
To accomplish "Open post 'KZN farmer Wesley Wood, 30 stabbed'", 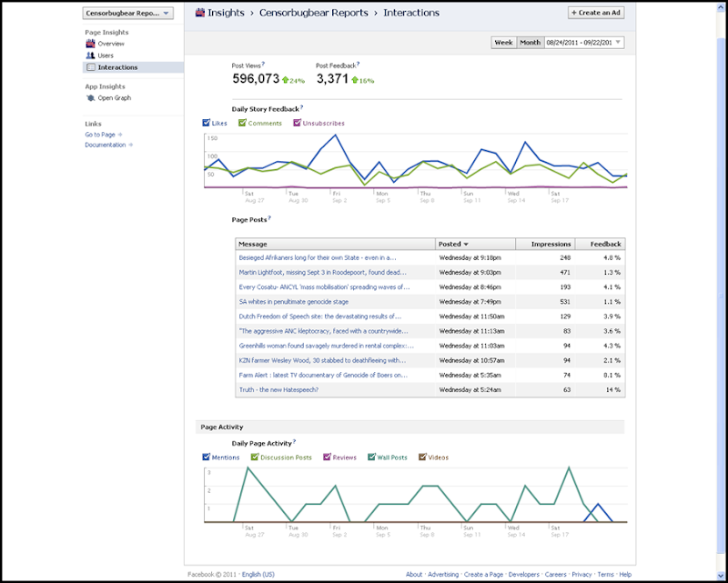I will coord(322,361).
